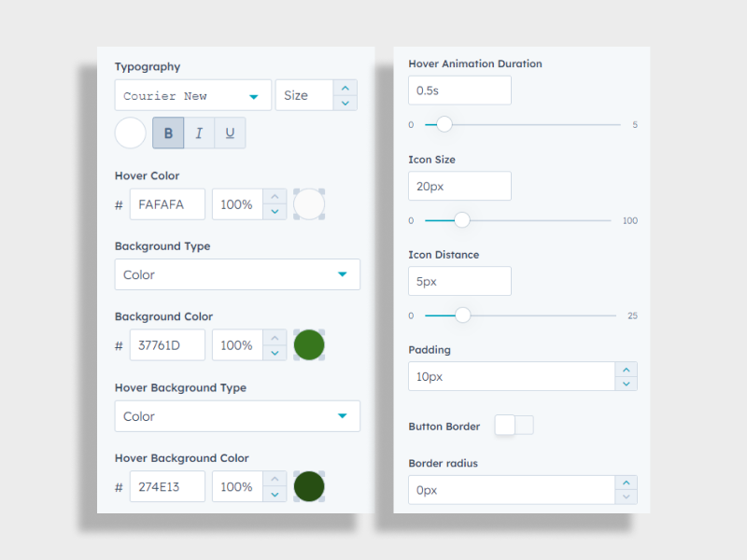Open the Courier New font dropdown

click(x=192, y=94)
